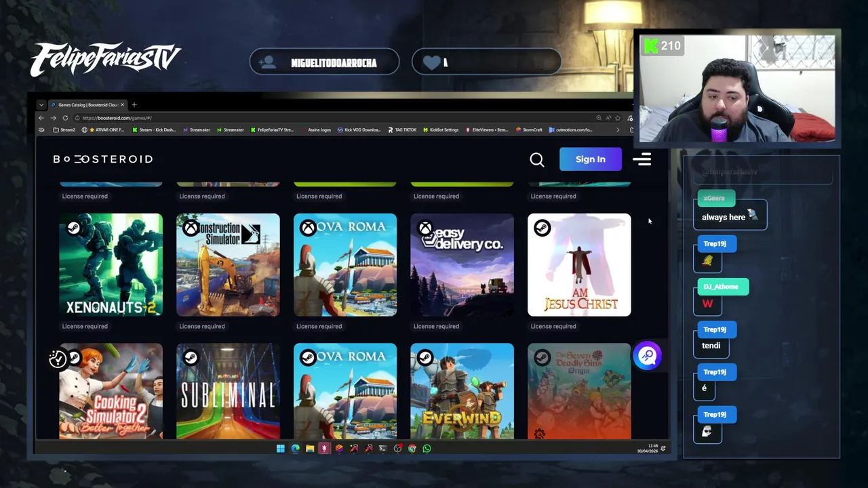Open the Boosteroid search magnifier
This screenshot has width=868, height=488.
tap(536, 159)
